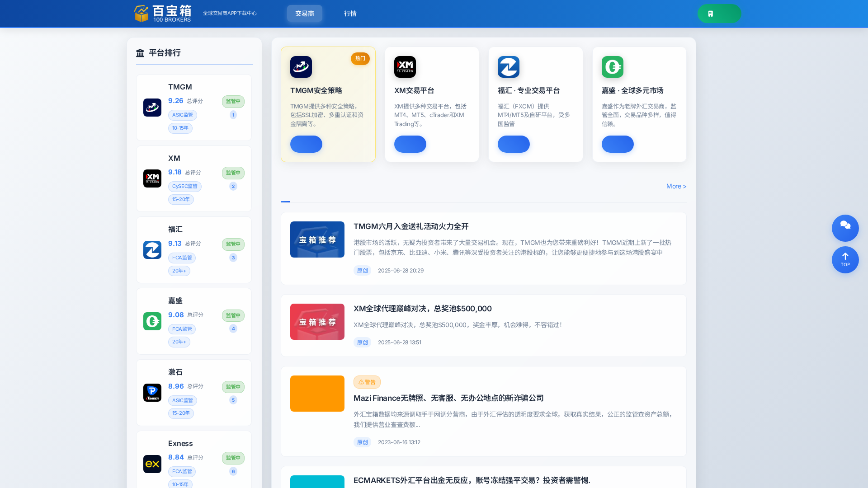
Task: Click the FCA监管 tag under 福汇
Action: (182, 258)
